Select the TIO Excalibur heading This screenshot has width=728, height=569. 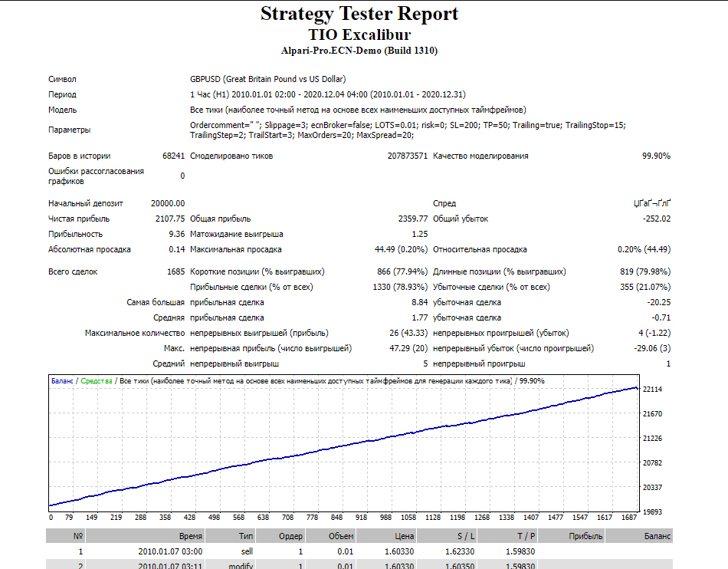(359, 35)
